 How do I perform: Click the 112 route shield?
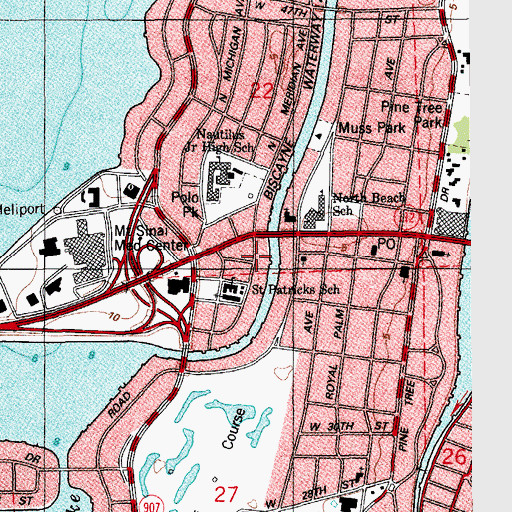(407, 218)
